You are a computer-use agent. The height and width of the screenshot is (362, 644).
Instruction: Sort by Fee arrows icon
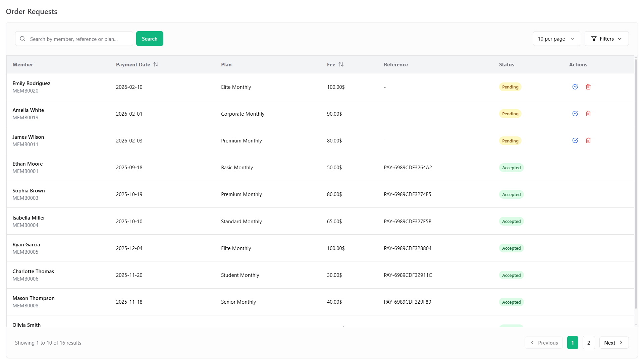[x=341, y=64]
